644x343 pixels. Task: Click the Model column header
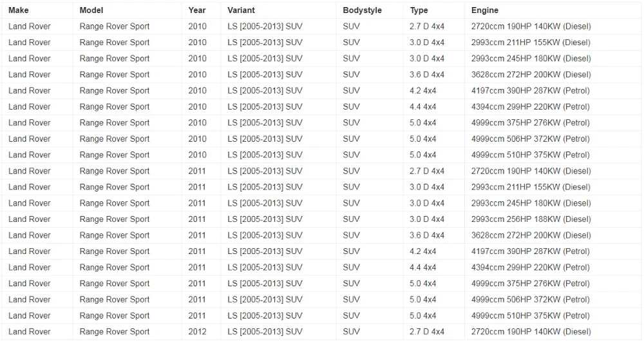pos(91,10)
